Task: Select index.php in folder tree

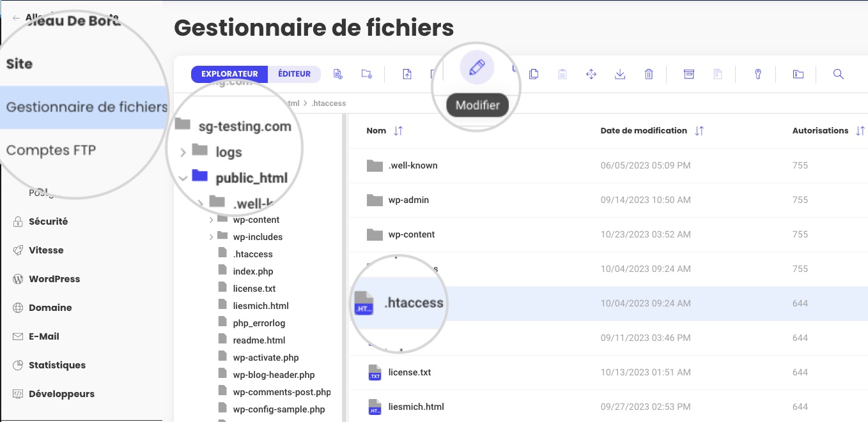Action: point(253,271)
